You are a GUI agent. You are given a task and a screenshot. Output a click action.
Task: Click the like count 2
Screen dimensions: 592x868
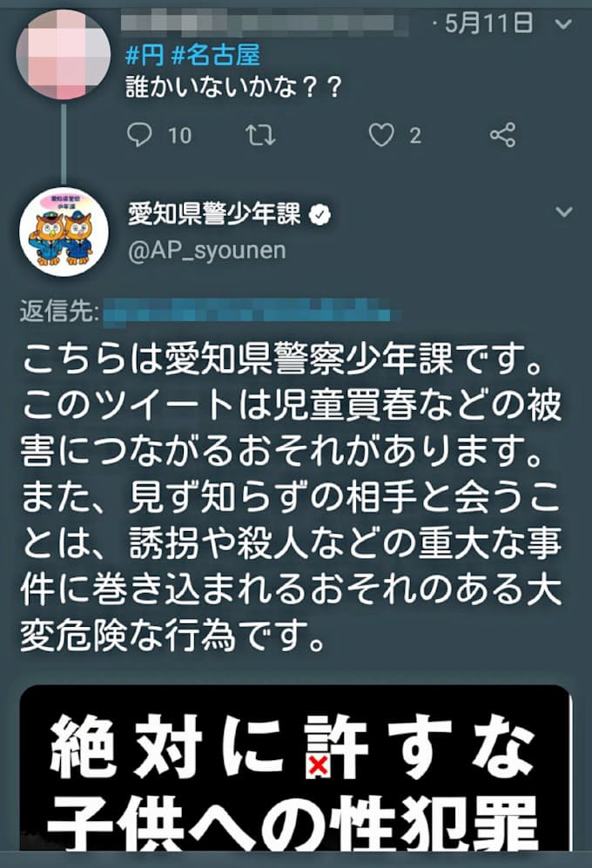click(415, 136)
